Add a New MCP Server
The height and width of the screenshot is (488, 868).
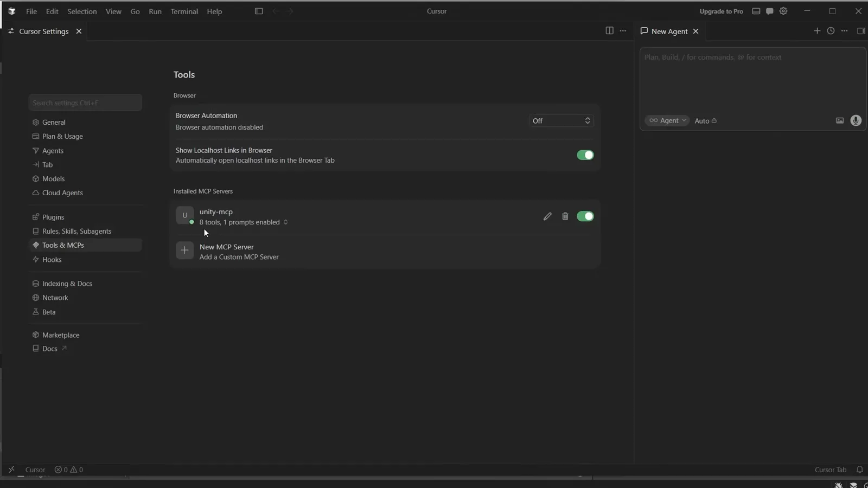click(385, 252)
